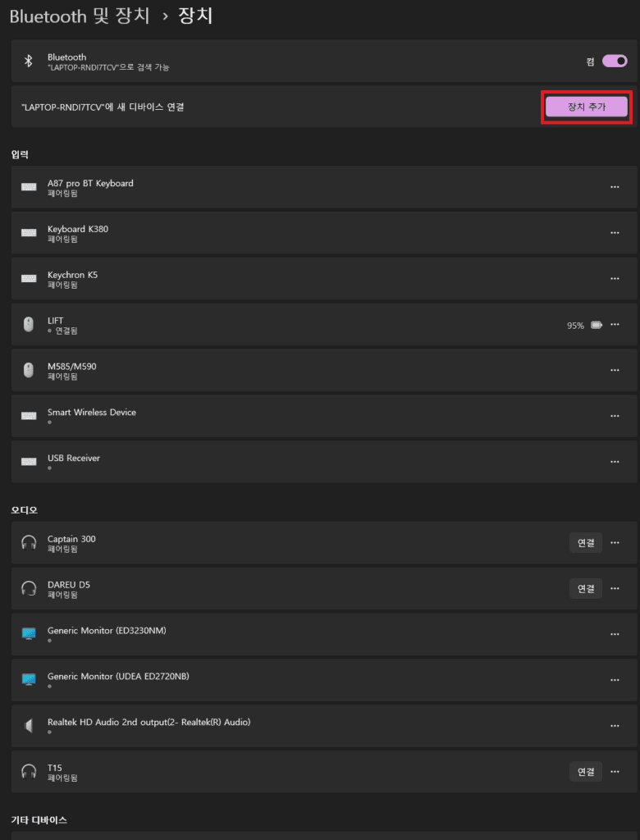Click the A87 pro BT Keyboard icon
The width and height of the screenshot is (640, 840).
29,187
